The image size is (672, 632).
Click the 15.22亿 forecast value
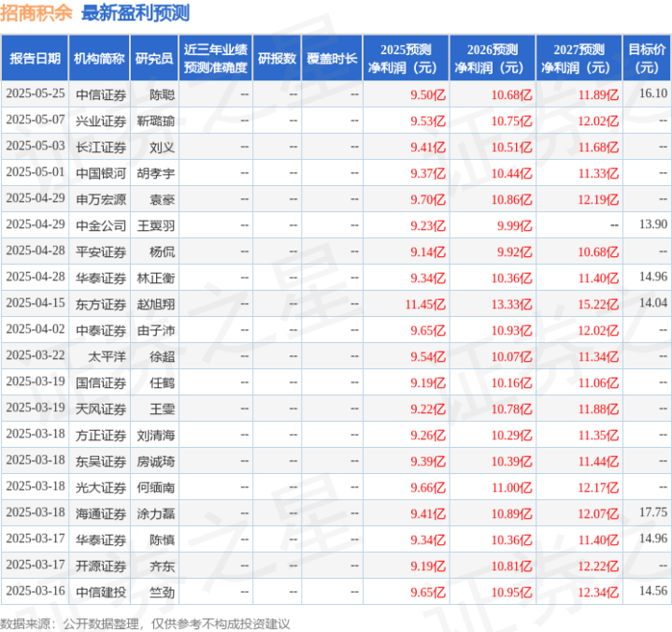599,304
